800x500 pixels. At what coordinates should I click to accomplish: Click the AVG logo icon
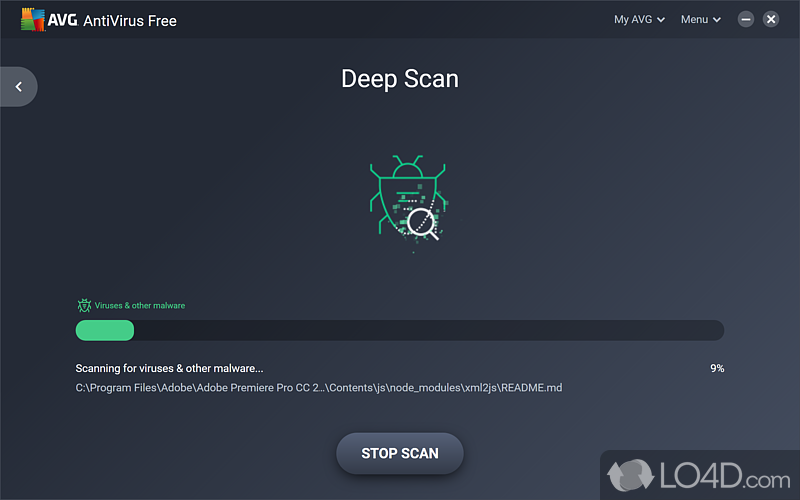tap(33, 20)
